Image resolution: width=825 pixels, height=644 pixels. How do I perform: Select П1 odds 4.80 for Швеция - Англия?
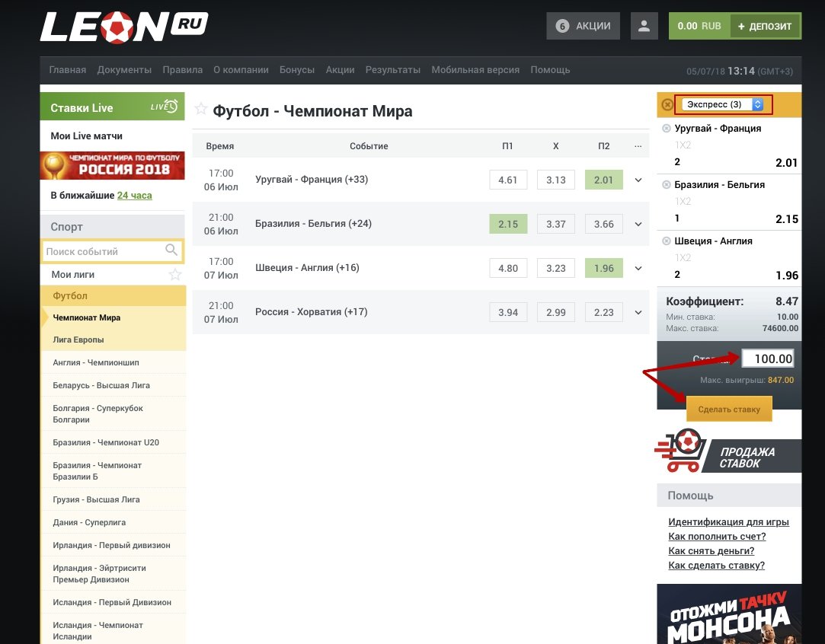[x=508, y=268]
